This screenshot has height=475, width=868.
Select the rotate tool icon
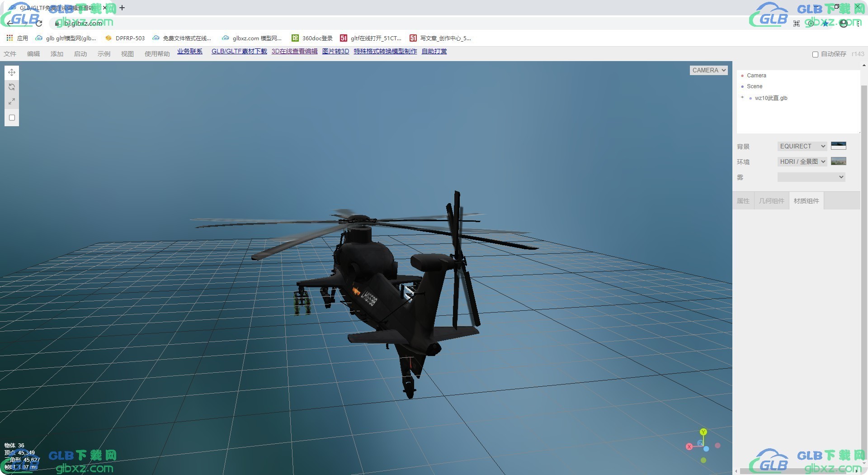coord(12,87)
